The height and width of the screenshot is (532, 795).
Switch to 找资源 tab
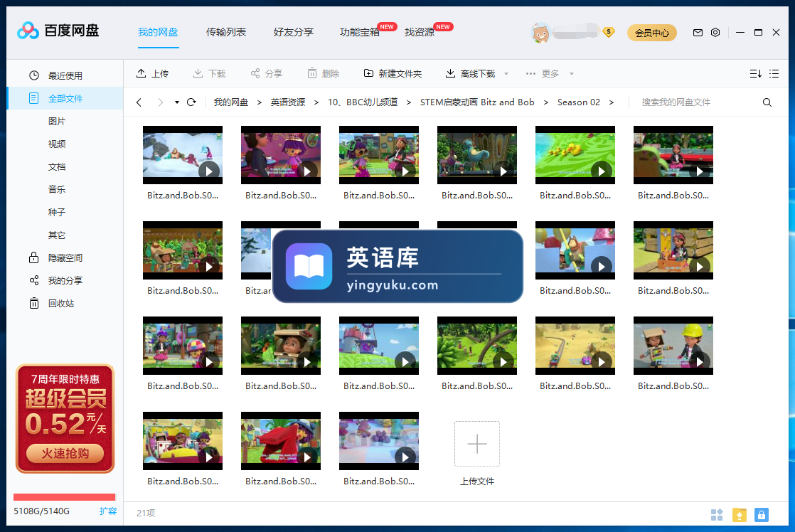tap(420, 32)
